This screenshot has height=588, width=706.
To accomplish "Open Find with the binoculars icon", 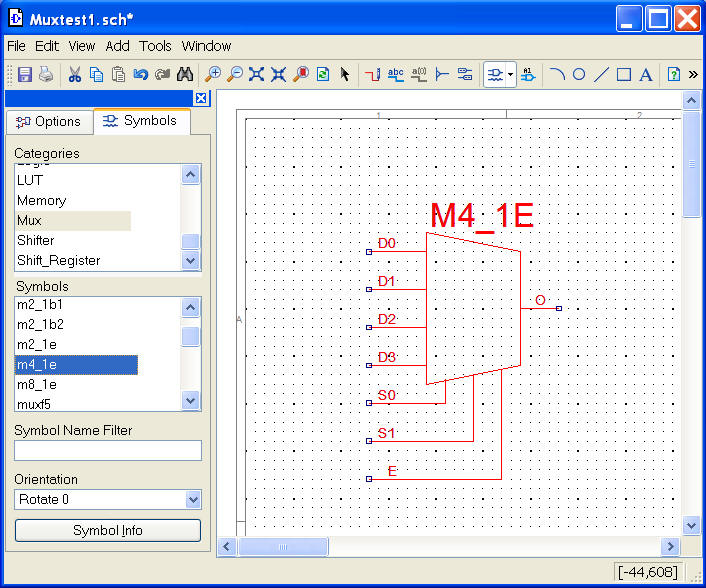I will pyautogui.click(x=185, y=74).
